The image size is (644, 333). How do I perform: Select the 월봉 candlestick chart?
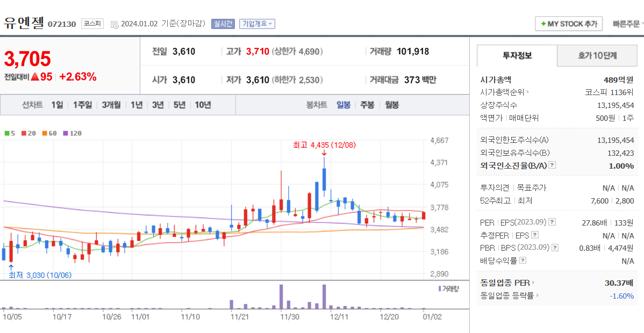pyautogui.click(x=392, y=105)
